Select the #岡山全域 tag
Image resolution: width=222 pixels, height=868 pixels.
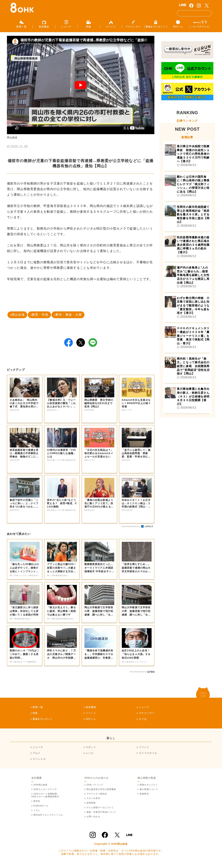click(17, 315)
